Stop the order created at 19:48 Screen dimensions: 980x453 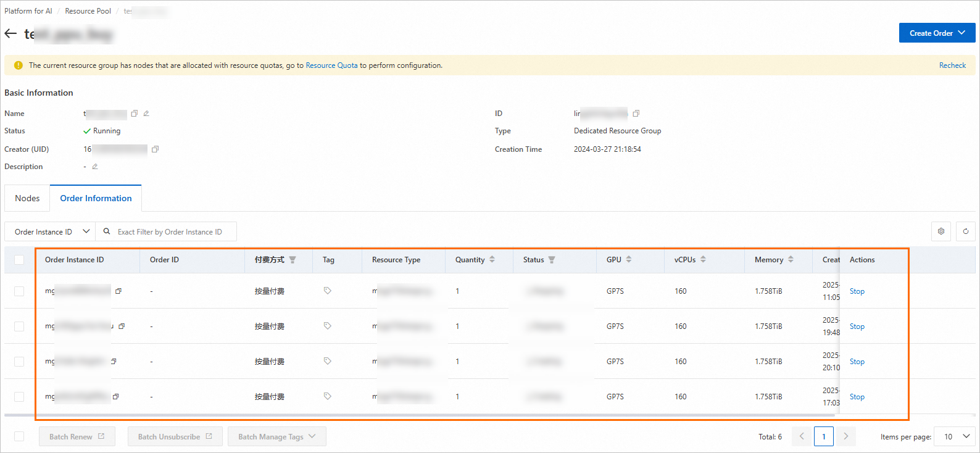(x=857, y=326)
